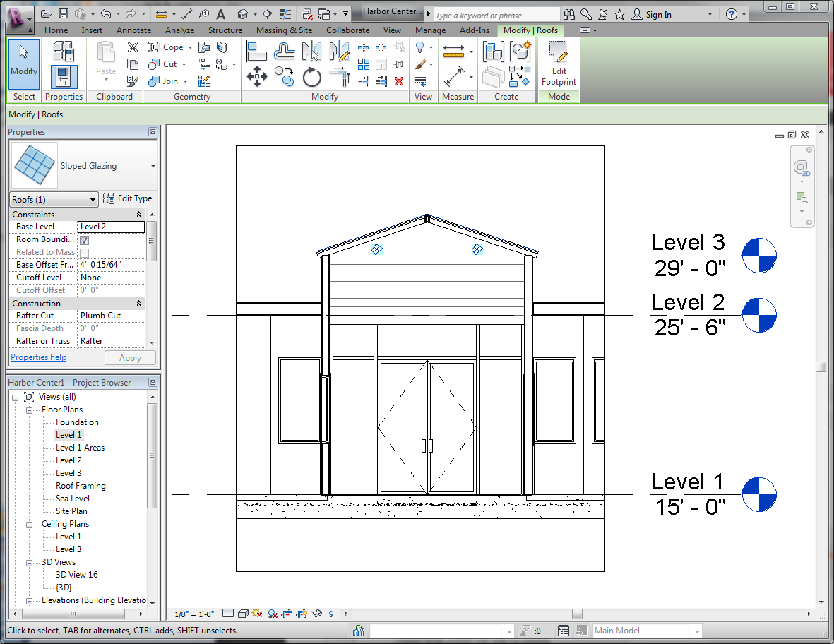Image resolution: width=834 pixels, height=644 pixels.
Task: Open the Roofs (1) filter dropdown
Action: click(93, 200)
